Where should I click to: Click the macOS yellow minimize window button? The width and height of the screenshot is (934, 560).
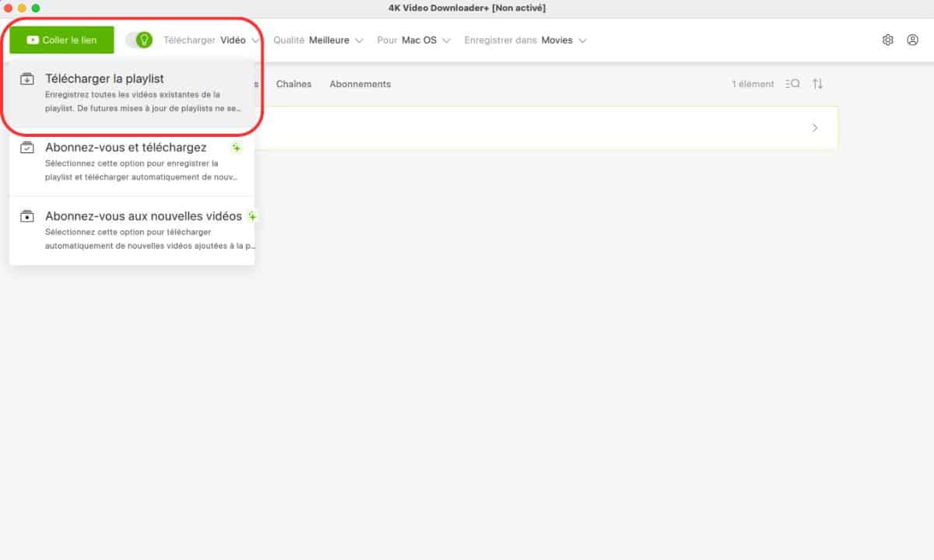22,8
